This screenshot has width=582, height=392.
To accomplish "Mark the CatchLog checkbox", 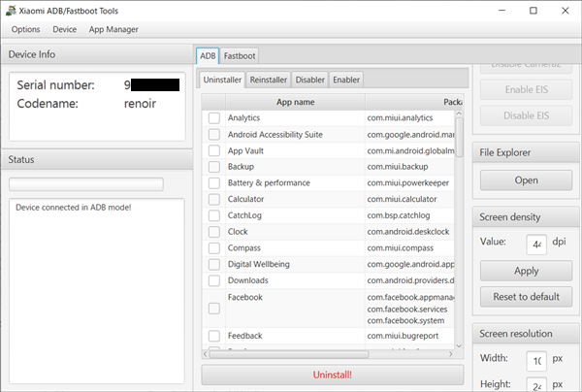I will [x=214, y=215].
